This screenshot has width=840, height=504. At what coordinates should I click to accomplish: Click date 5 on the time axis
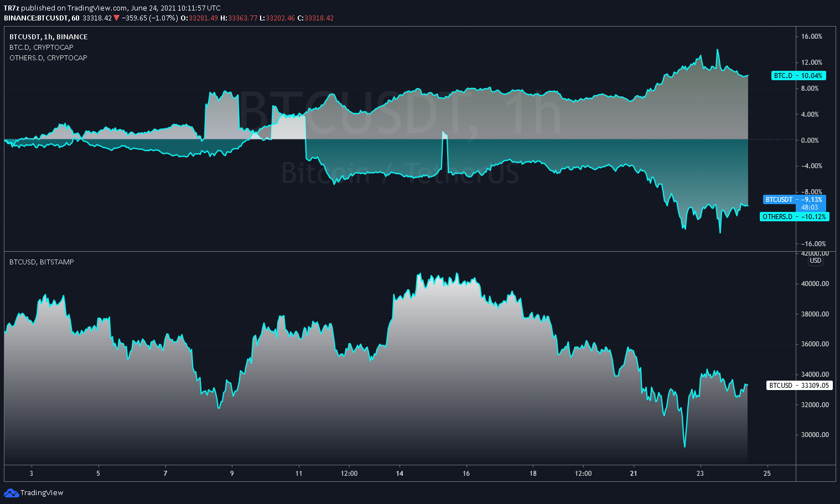tap(98, 474)
